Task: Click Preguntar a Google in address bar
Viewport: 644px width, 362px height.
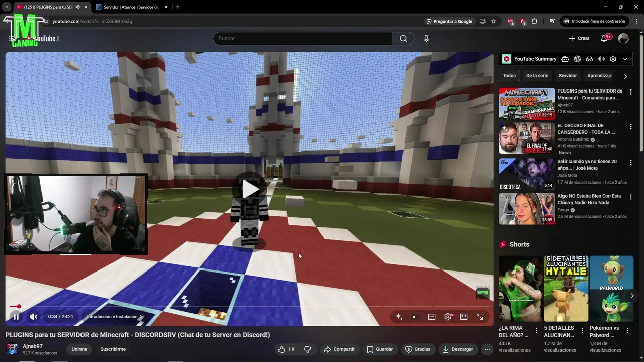Action: click(x=449, y=21)
